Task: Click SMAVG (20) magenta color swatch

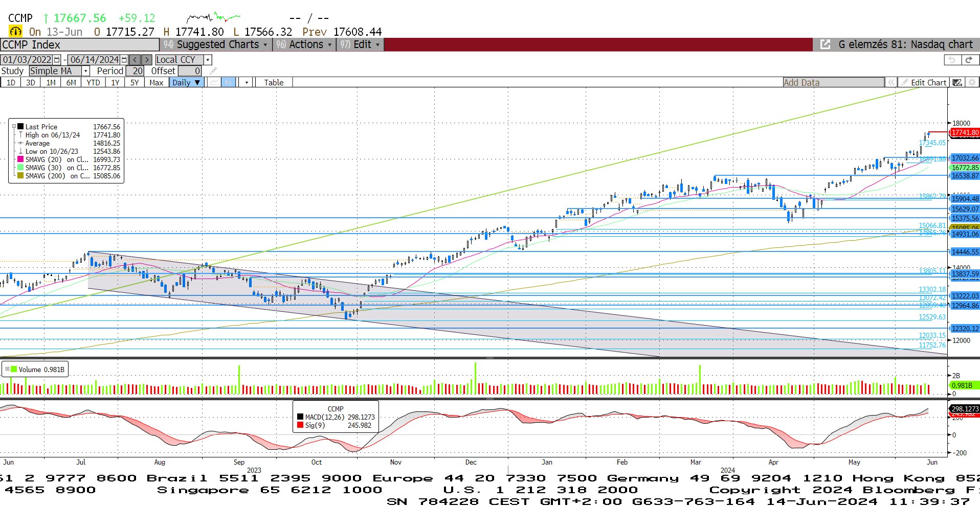Action: pyautogui.click(x=20, y=159)
